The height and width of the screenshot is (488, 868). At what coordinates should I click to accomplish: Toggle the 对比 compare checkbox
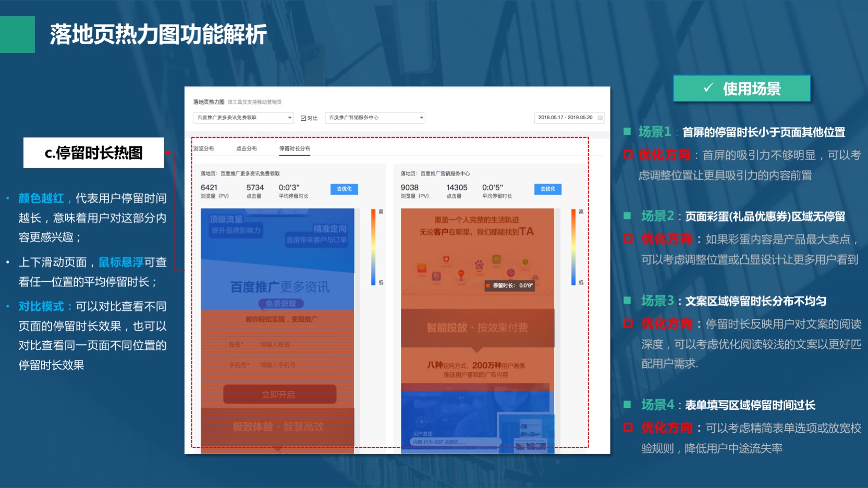coord(303,118)
